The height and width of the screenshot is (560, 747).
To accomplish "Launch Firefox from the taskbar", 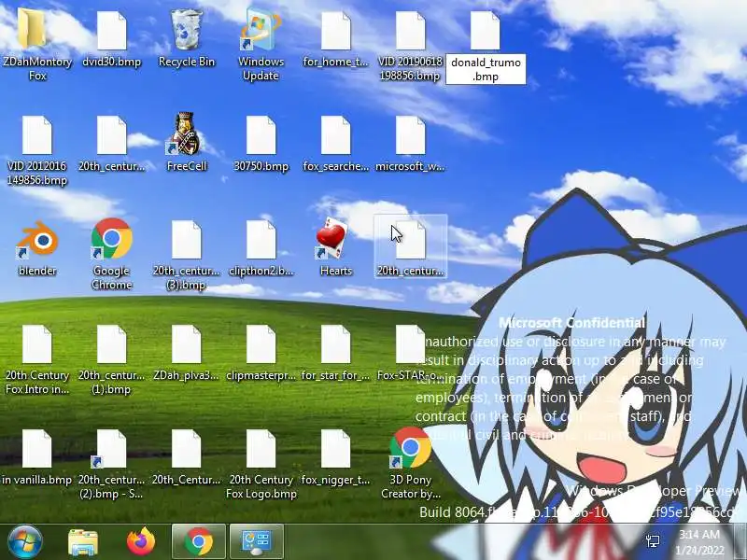I will coord(141,542).
